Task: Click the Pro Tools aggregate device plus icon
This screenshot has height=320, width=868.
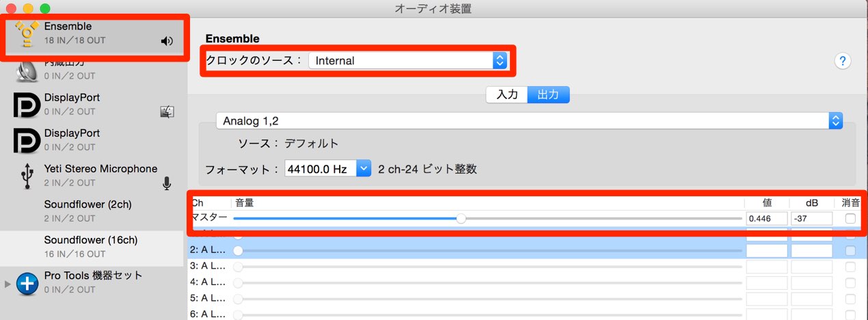Action: tap(27, 283)
